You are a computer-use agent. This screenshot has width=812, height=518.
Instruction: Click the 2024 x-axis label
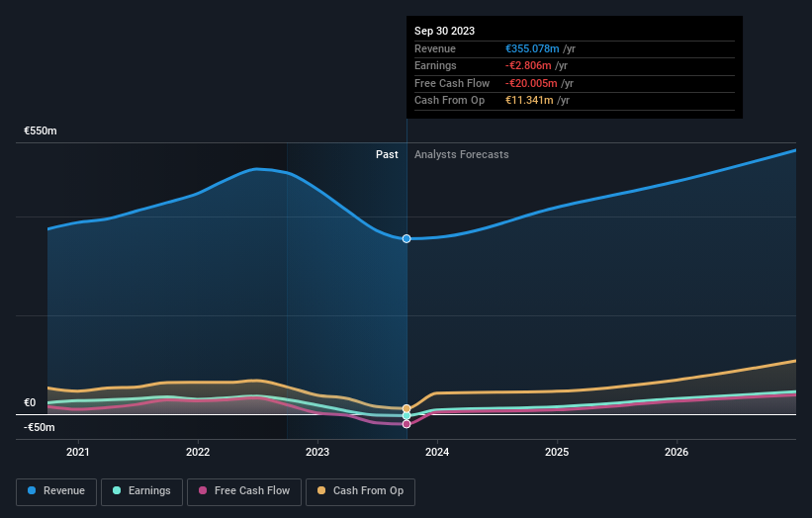point(437,453)
